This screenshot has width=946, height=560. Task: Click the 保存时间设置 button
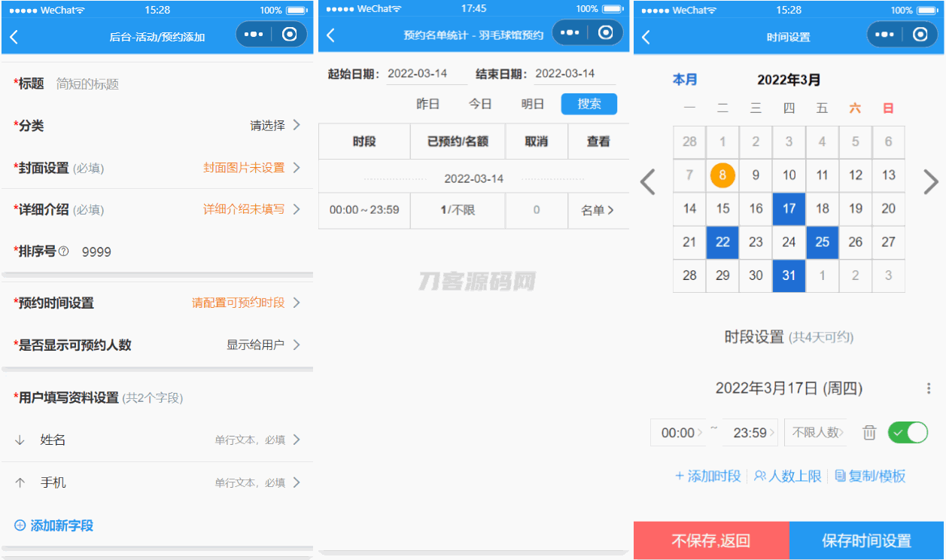pos(866,540)
